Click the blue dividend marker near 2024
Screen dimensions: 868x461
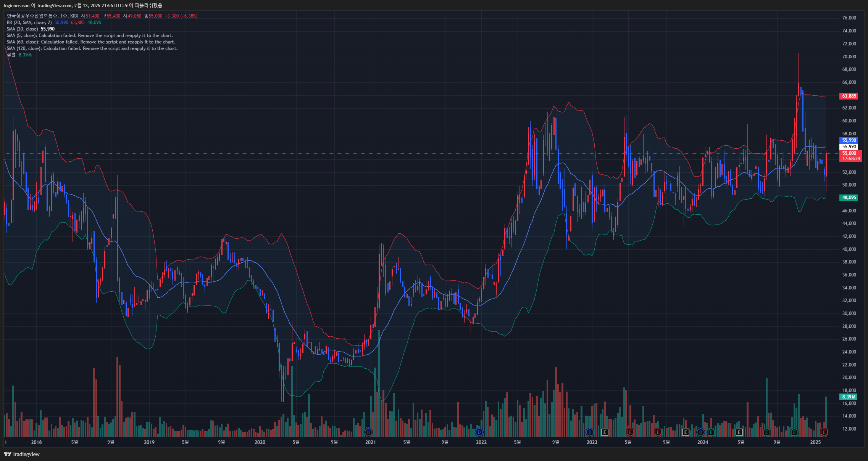coord(700,432)
